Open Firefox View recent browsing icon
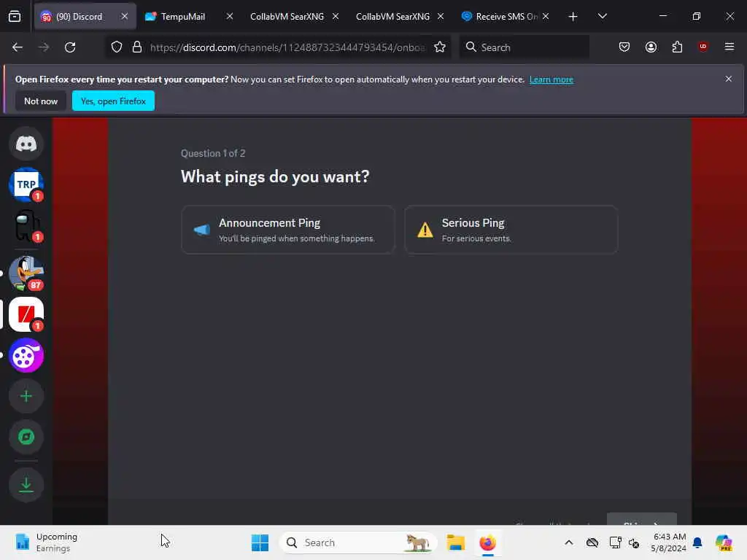This screenshot has height=560, width=747. coord(15,17)
